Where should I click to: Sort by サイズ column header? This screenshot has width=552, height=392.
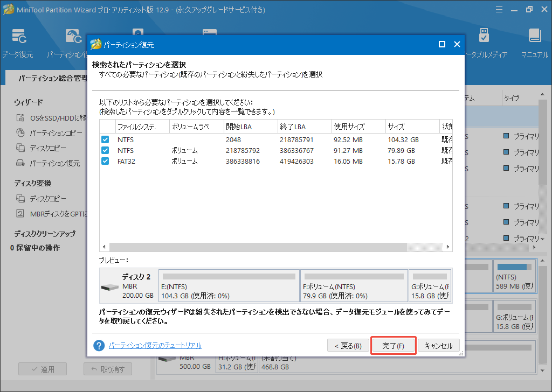[x=412, y=127]
